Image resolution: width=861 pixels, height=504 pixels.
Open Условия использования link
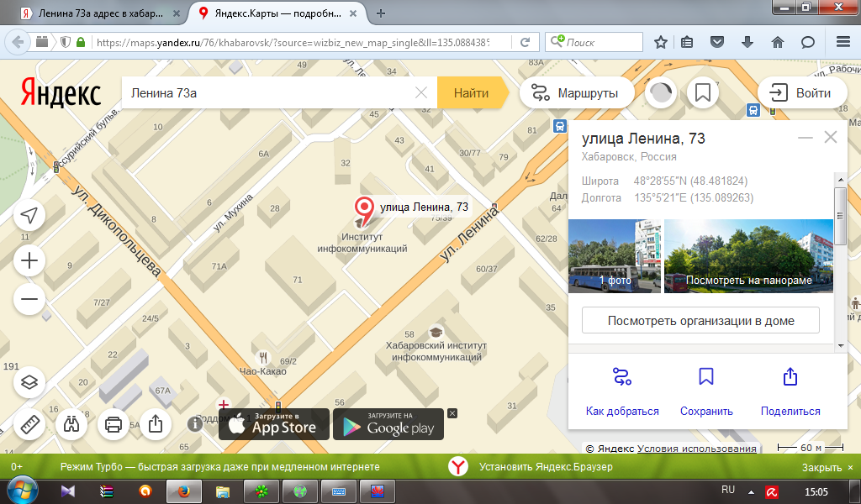point(696,448)
